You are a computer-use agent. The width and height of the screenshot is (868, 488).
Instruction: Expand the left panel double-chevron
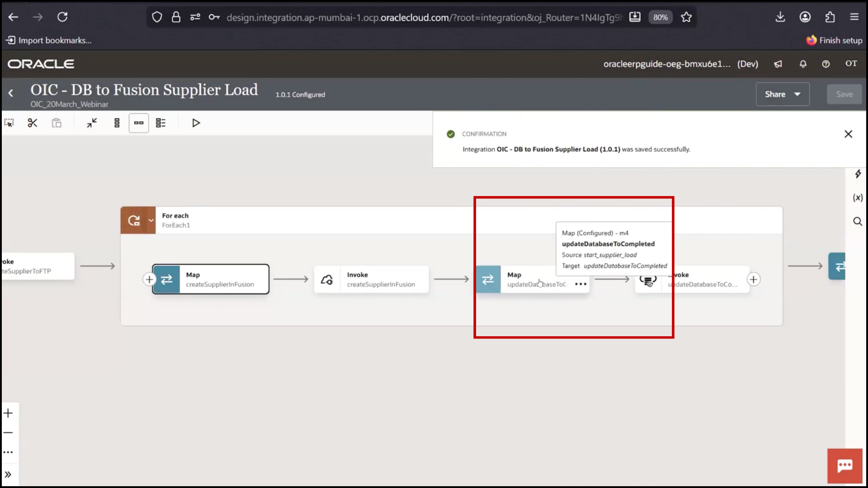pos(8,474)
